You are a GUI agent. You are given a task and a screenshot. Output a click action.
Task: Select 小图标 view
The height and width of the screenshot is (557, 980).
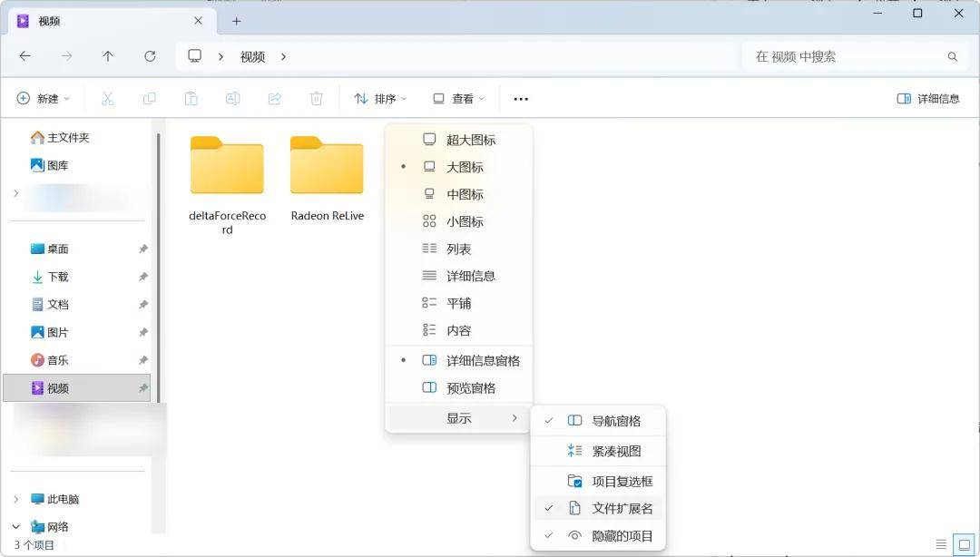click(x=459, y=221)
